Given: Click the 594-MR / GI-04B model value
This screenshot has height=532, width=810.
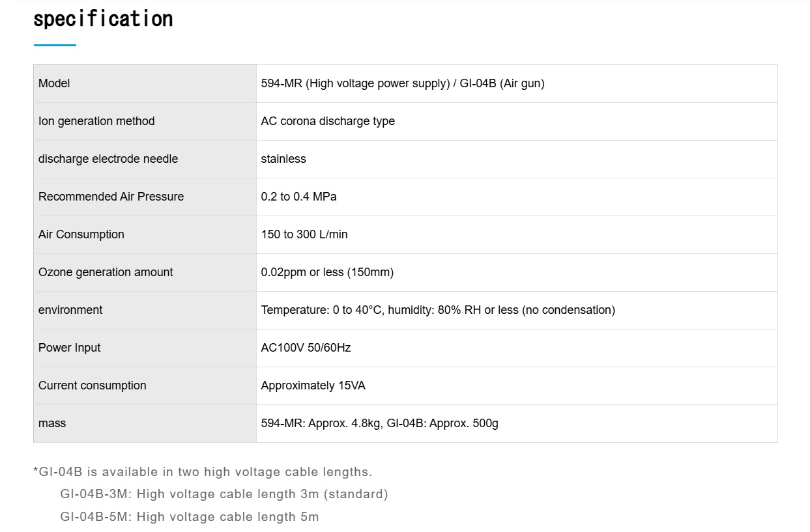Looking at the screenshot, I should pyautogui.click(x=403, y=83).
